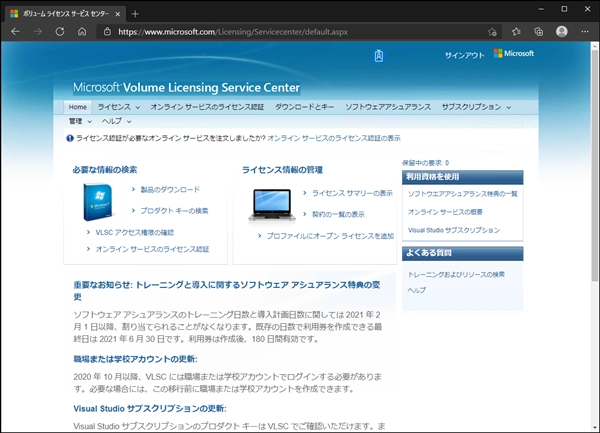Screen dimensions: 600x433
Task: Open オンライン サービスの概要 link
Action: coord(445,212)
